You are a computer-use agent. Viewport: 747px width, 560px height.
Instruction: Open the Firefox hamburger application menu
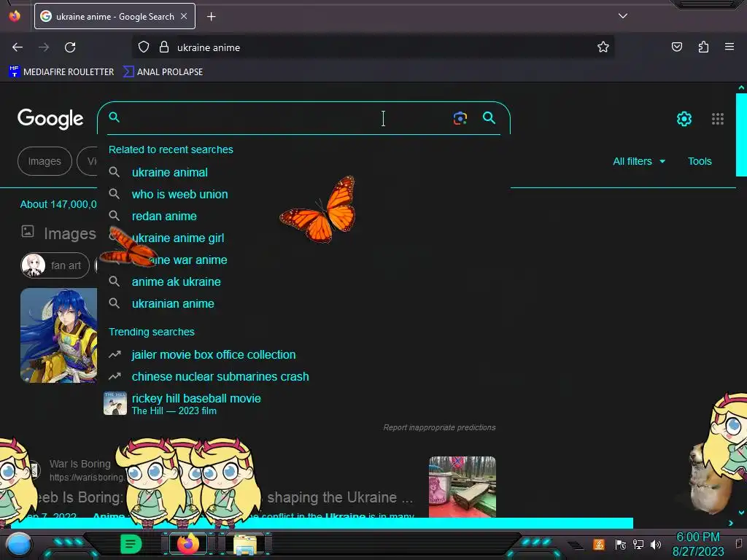coord(729,47)
